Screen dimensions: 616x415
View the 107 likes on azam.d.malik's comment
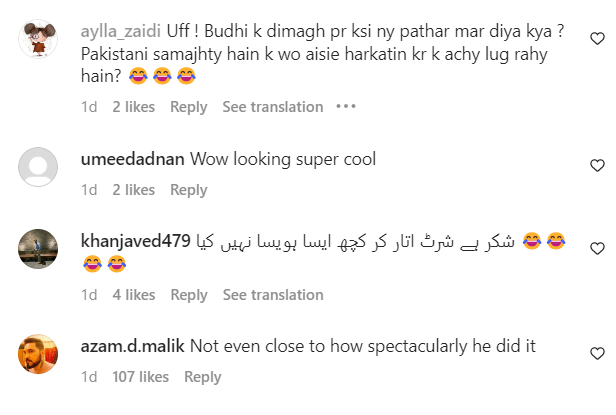pyautogui.click(x=140, y=377)
